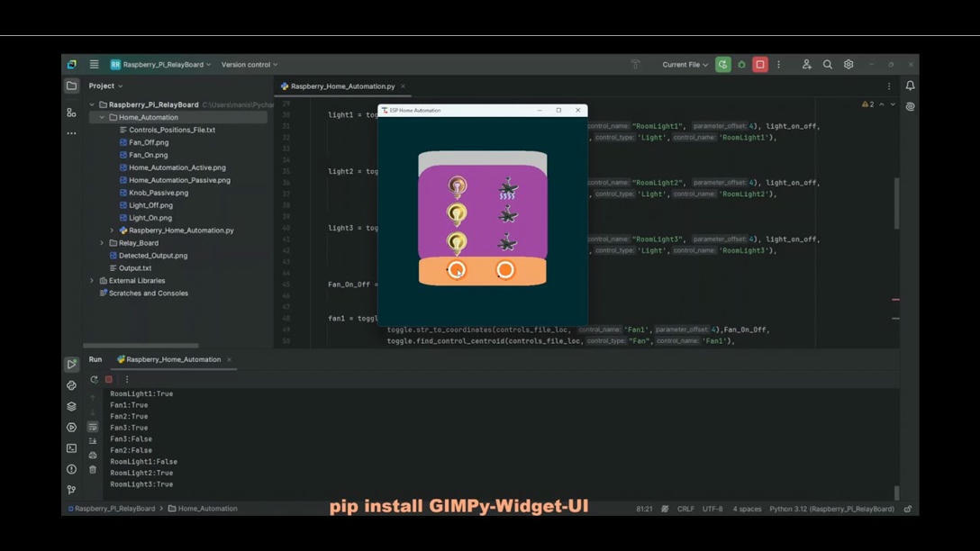The image size is (980, 551).
Task: Toggle the bottom light switch in the automation window
Action: tap(457, 239)
